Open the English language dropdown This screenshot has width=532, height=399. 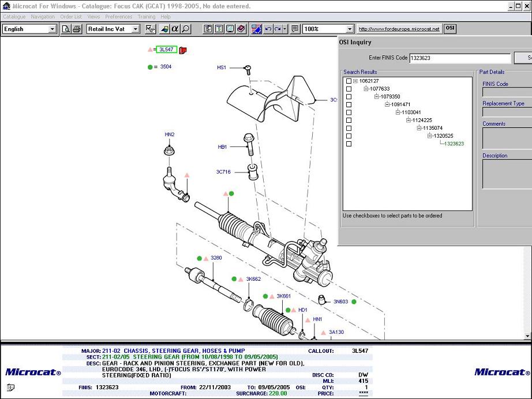pos(52,29)
